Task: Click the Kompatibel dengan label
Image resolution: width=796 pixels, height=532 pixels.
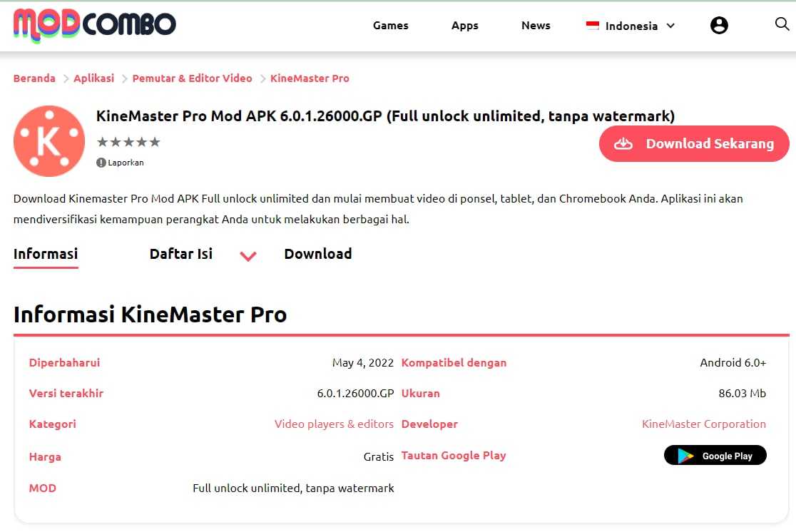Action: (x=454, y=362)
